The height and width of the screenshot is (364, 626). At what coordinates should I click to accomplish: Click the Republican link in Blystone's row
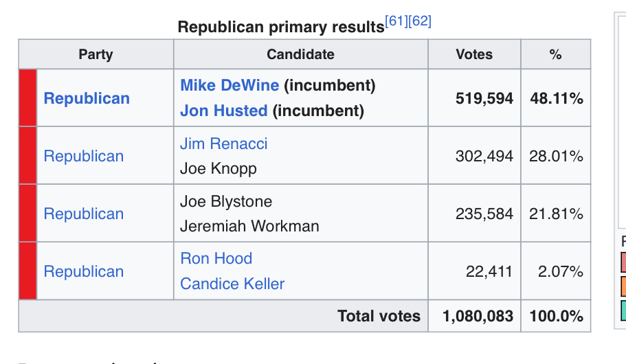(84, 214)
